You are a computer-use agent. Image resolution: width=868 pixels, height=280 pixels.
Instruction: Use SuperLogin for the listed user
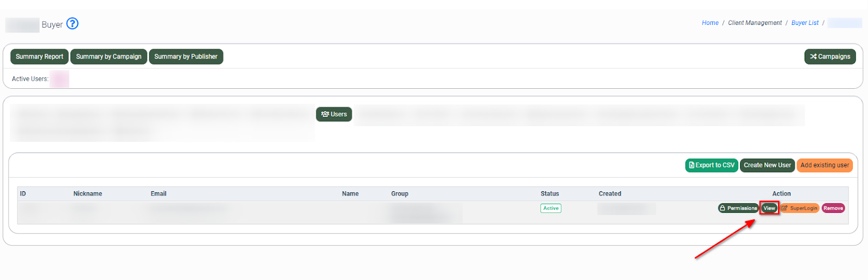tap(800, 208)
